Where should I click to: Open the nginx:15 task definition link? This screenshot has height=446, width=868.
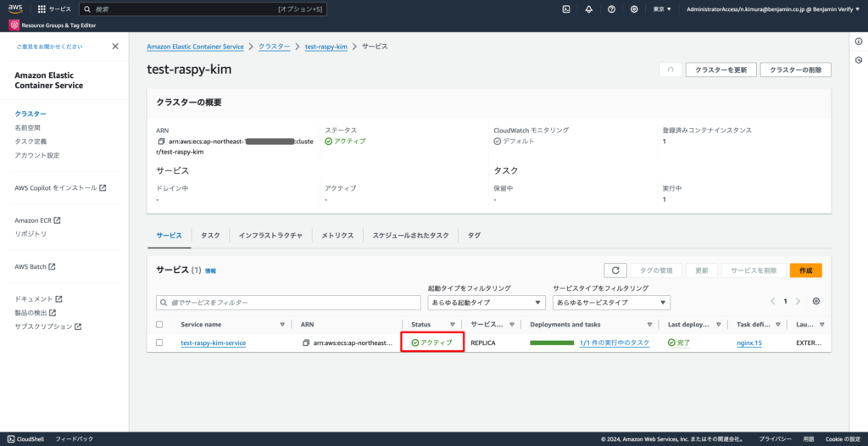pyautogui.click(x=749, y=343)
